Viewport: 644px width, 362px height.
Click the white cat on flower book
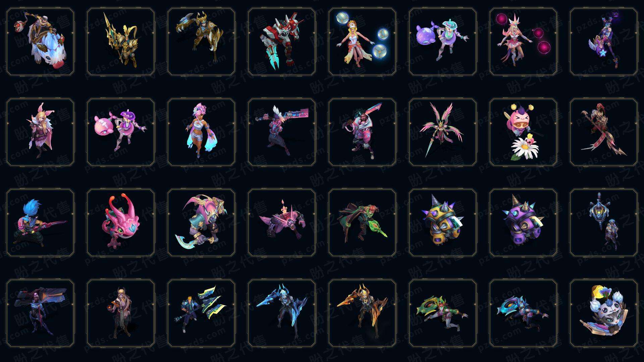(x=604, y=313)
